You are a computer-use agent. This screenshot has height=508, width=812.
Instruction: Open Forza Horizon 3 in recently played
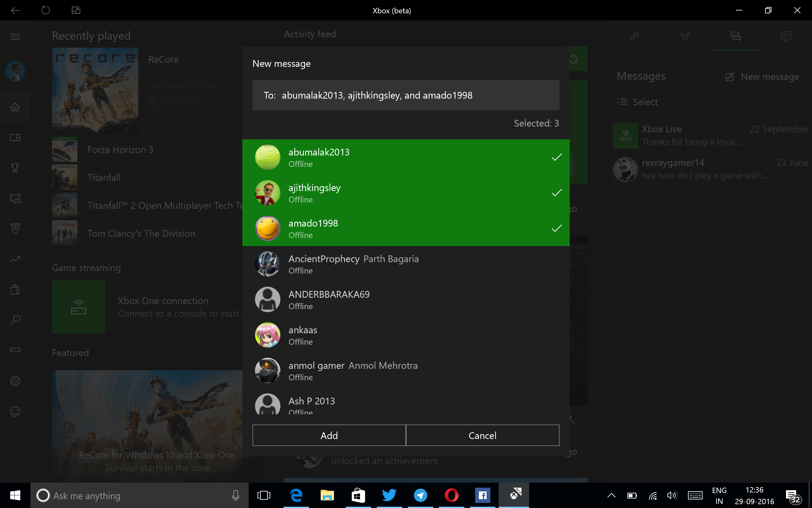click(x=147, y=150)
